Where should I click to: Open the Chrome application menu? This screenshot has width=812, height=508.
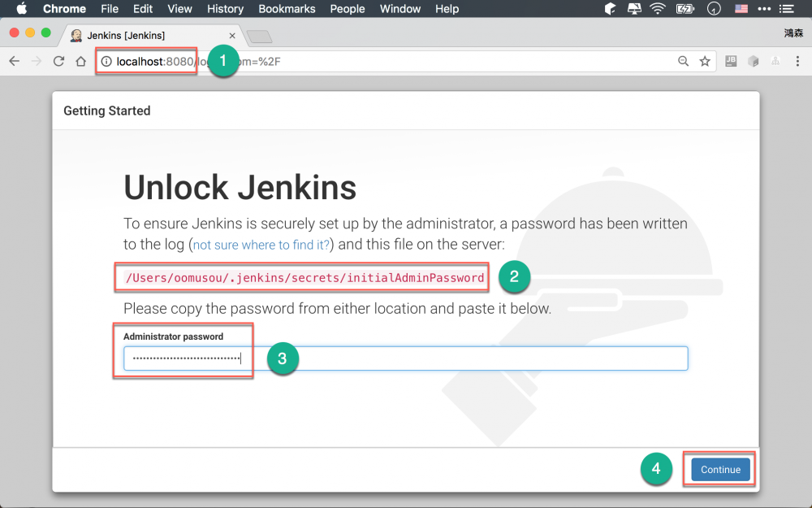(x=64, y=9)
